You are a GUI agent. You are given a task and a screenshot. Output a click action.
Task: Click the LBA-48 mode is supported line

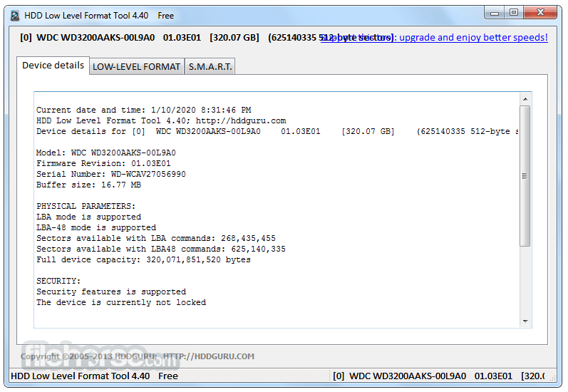click(x=96, y=228)
